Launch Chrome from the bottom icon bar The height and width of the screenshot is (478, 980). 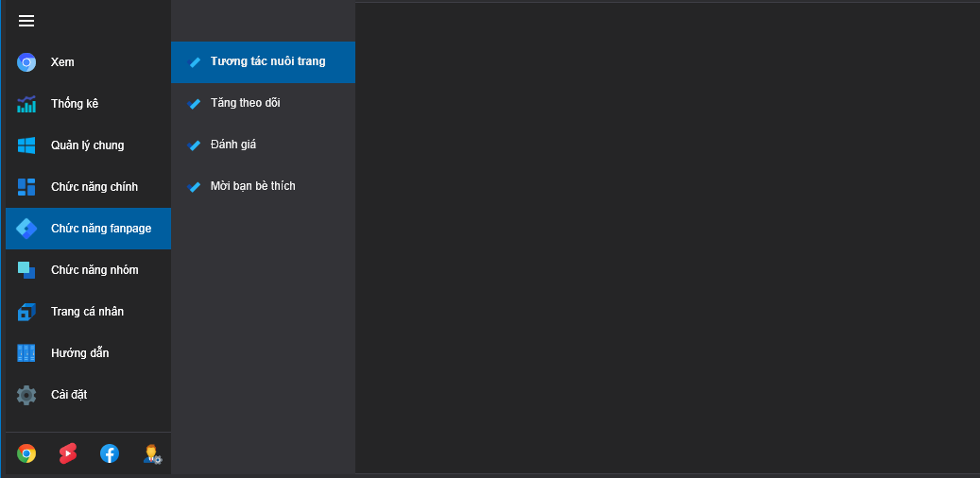[26, 454]
